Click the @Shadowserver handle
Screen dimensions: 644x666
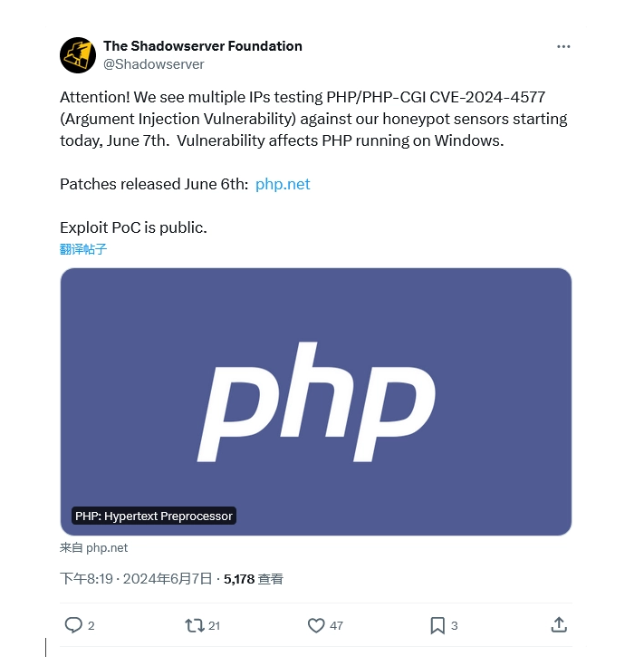pyautogui.click(x=154, y=64)
